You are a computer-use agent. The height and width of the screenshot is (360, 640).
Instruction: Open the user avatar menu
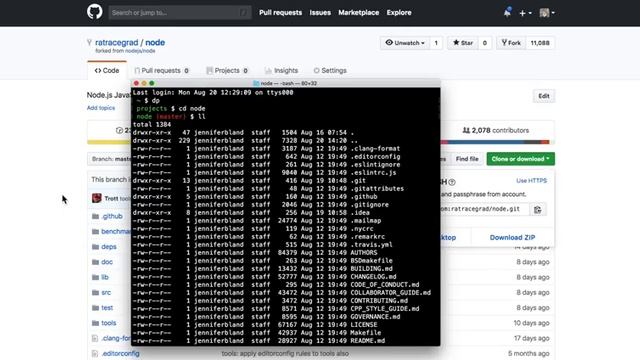click(547, 13)
